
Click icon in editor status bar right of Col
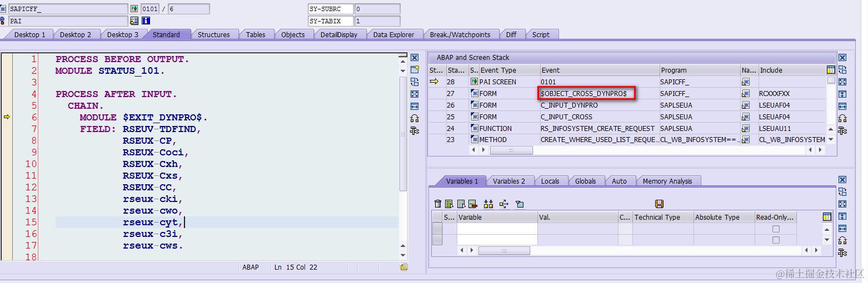click(x=404, y=267)
